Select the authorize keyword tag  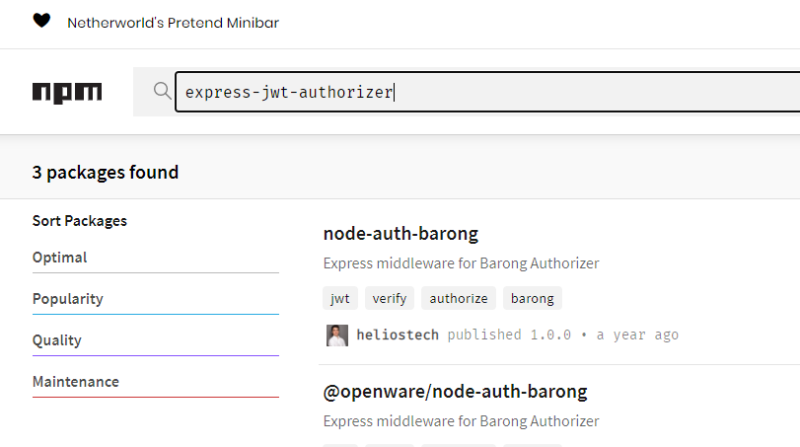pyautogui.click(x=459, y=298)
